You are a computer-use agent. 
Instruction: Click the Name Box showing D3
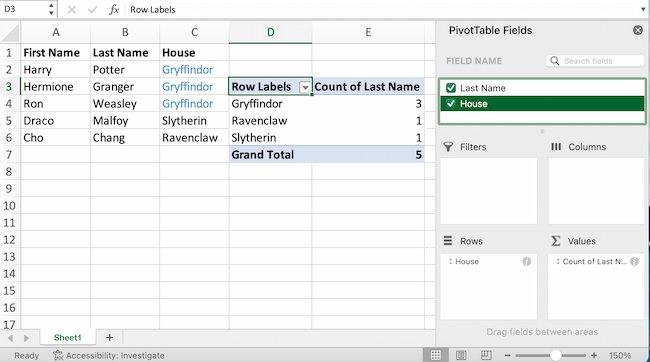click(24, 9)
